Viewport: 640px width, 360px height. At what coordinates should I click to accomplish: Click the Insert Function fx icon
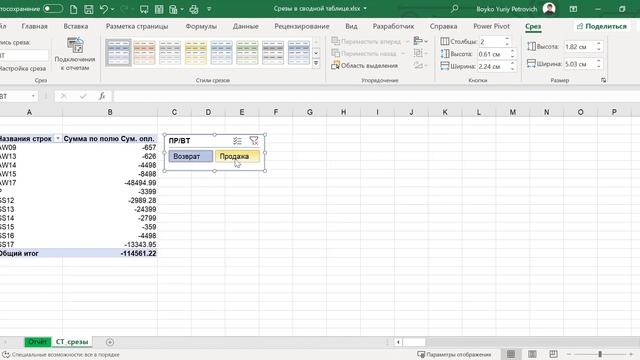click(102, 96)
